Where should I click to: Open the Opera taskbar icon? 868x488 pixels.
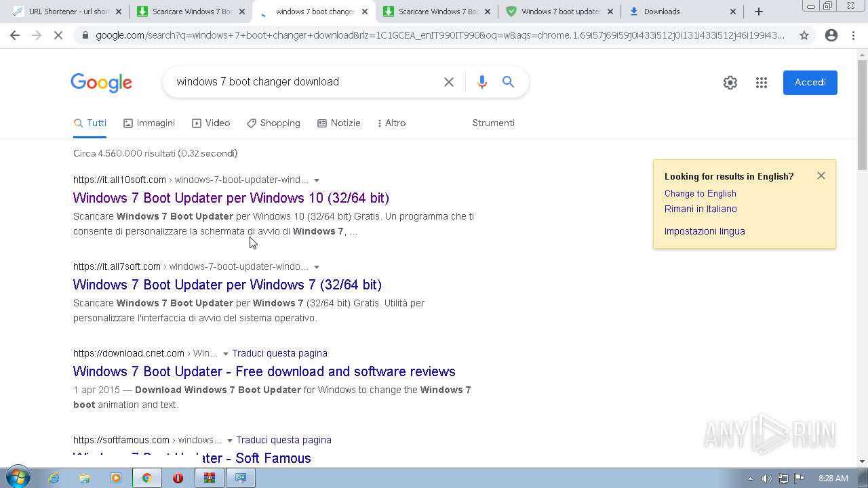click(x=178, y=478)
